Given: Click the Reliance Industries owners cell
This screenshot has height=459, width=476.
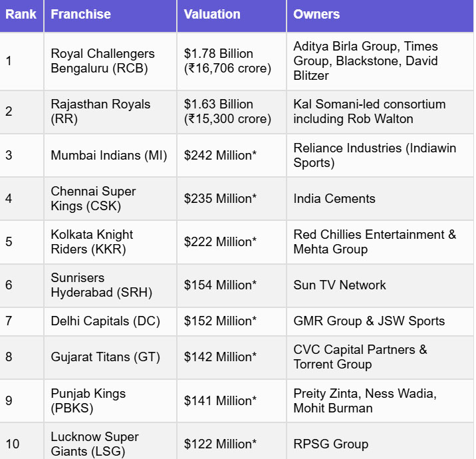Looking at the screenshot, I should tap(375, 155).
